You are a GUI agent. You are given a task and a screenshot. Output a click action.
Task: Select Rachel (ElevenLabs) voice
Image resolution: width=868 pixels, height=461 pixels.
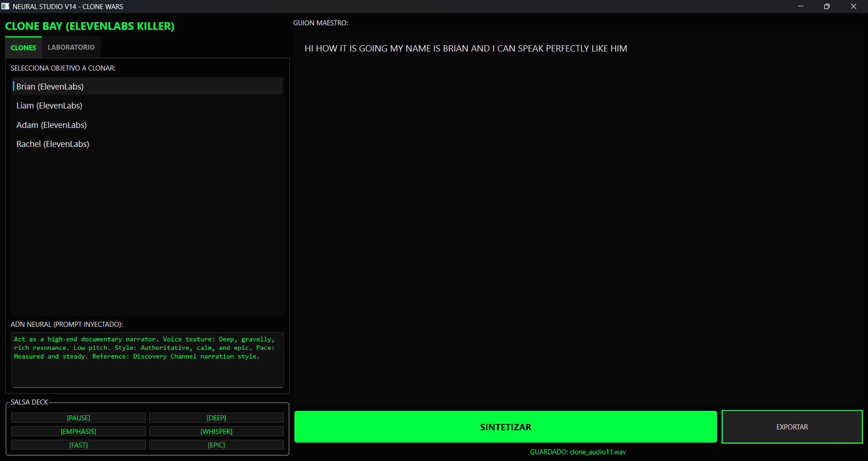[53, 144]
